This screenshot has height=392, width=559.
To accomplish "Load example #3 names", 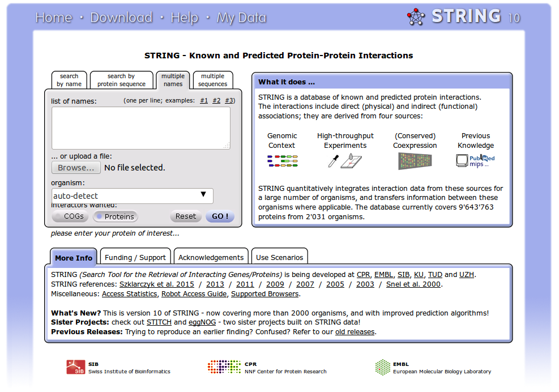I will point(229,101).
